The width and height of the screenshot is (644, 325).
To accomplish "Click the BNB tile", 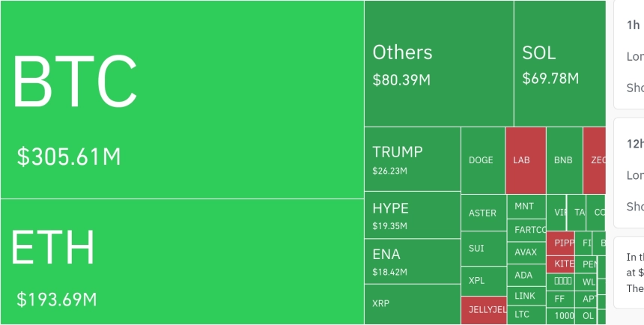I will pyautogui.click(x=564, y=160).
